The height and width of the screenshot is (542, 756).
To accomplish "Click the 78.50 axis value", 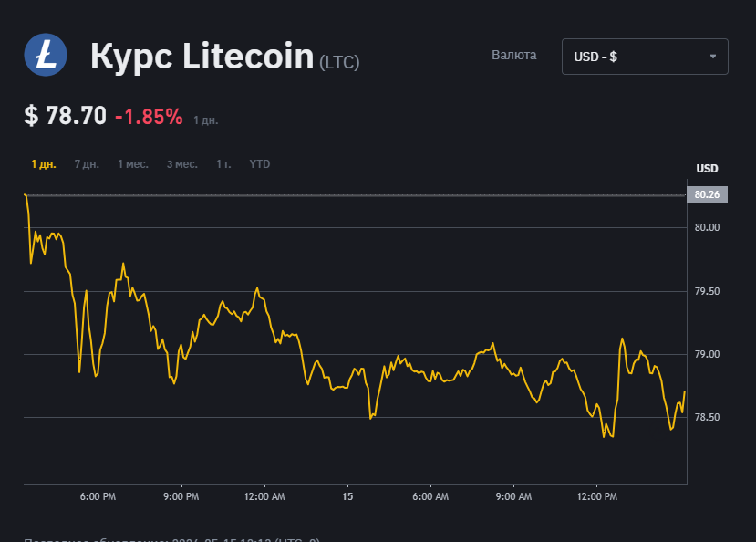I will 707,417.
